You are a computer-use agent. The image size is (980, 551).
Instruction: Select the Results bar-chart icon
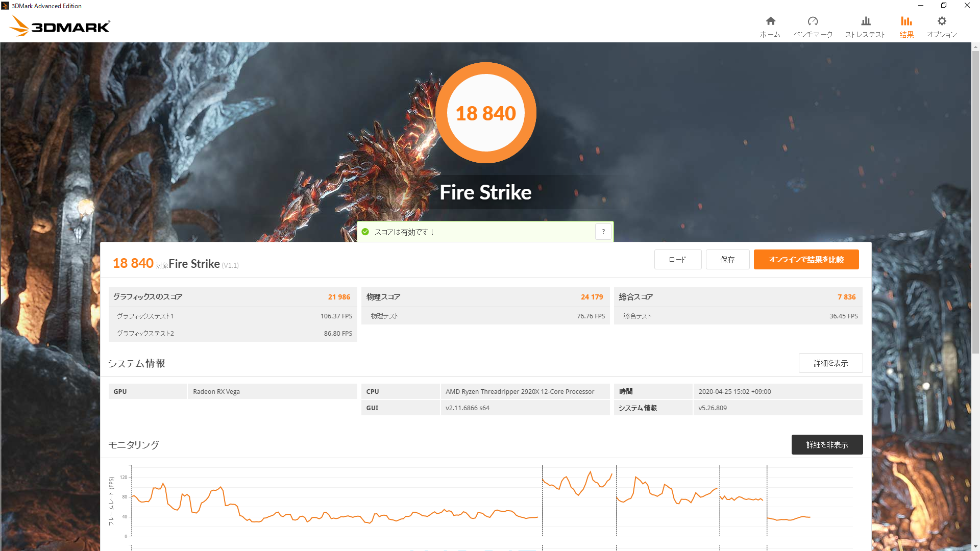[x=906, y=21]
